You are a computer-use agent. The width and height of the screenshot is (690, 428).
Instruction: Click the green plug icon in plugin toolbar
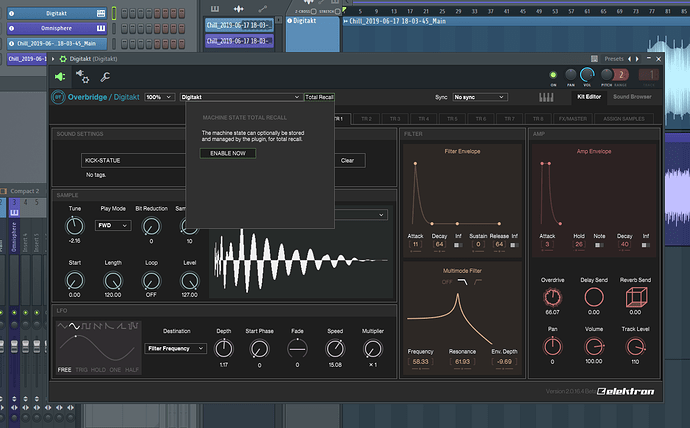(60, 77)
